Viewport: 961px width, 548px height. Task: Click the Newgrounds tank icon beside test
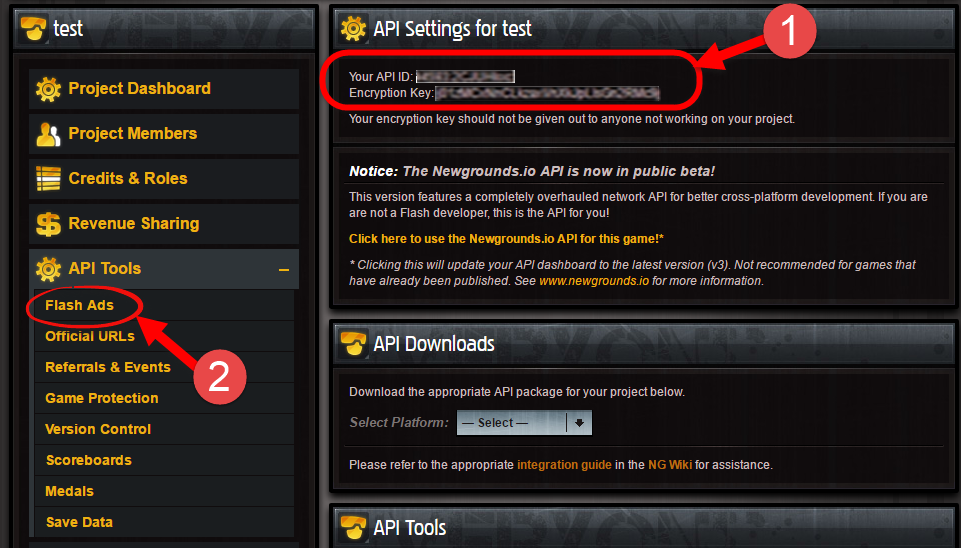pyautogui.click(x=33, y=28)
